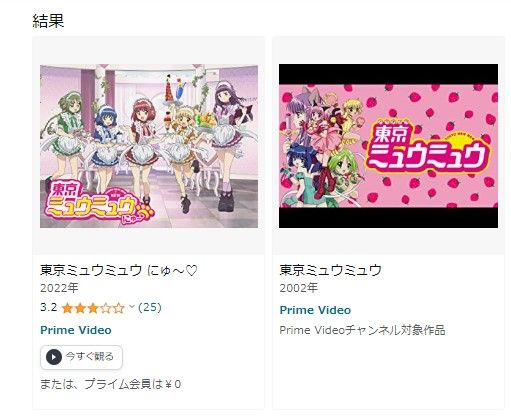Click the play icon beside 今すぐ観る

(x=54, y=357)
